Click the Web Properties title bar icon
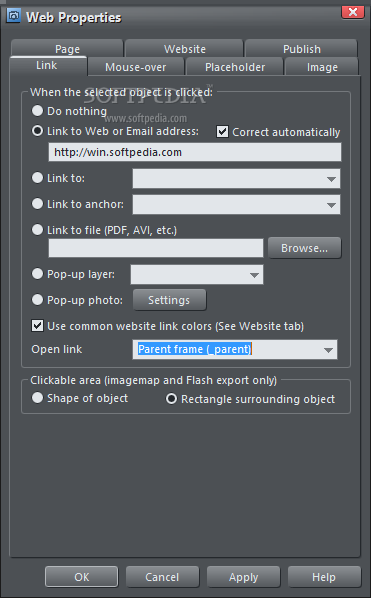 tap(14, 16)
